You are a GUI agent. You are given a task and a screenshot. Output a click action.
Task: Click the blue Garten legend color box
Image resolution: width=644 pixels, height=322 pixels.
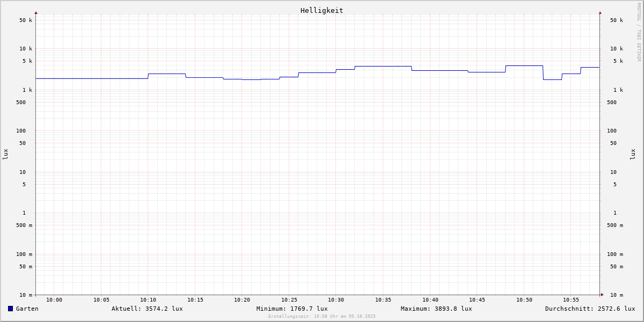pos(10,309)
